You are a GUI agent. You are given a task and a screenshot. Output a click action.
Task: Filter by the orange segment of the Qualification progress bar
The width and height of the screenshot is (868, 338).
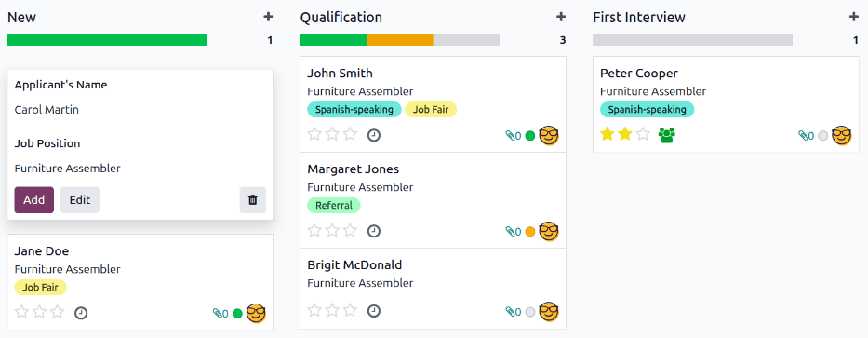click(400, 40)
